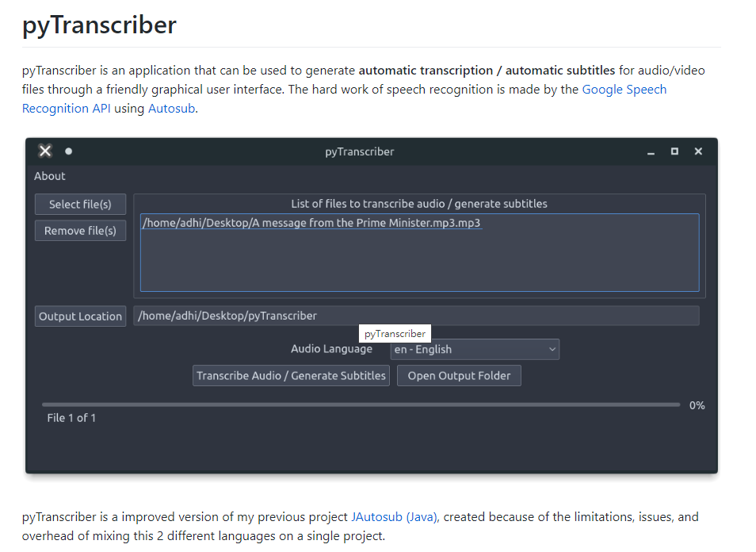Follow the Autosub link
Screen dimensions: 756x552
171,108
